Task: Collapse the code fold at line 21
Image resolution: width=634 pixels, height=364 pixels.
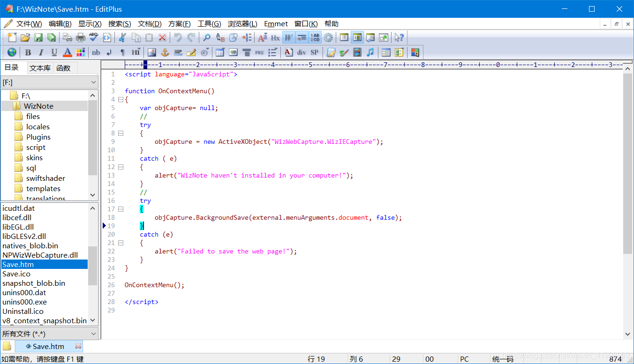Action: coord(121,243)
